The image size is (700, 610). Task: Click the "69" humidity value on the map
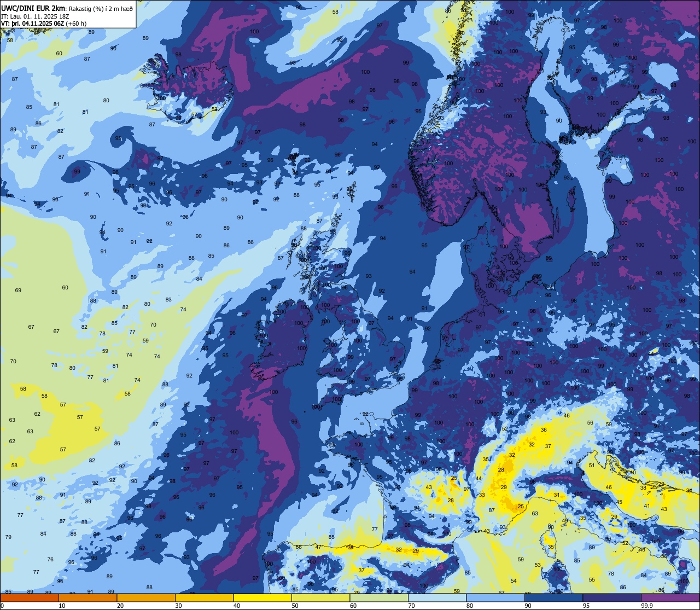pos(18,290)
